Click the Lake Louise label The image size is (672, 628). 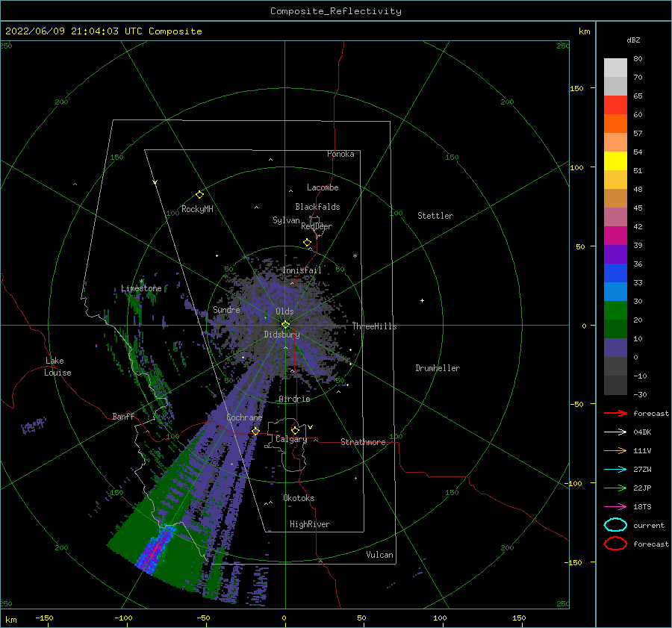point(57,367)
